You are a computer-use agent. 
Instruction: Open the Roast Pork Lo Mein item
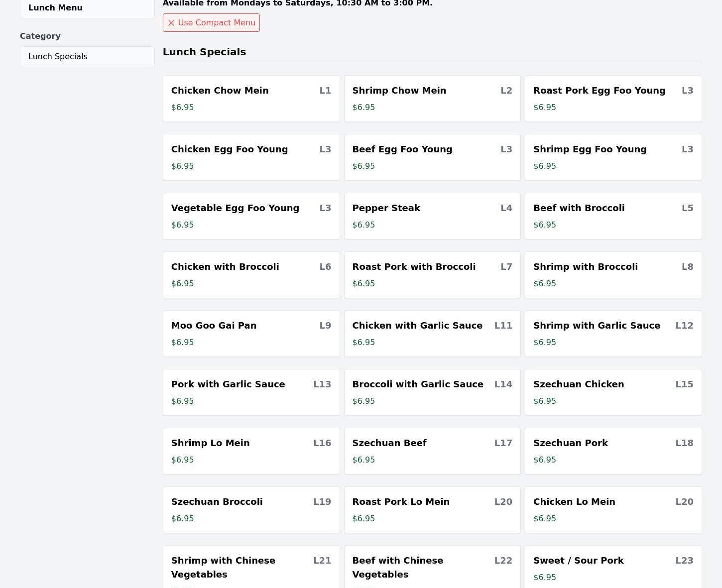pyautogui.click(x=432, y=510)
